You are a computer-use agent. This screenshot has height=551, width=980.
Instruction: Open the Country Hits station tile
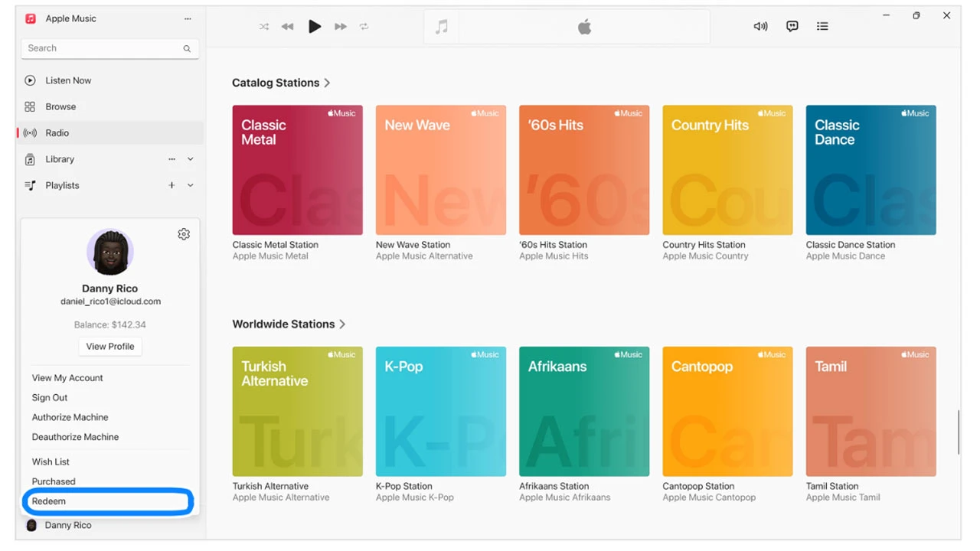727,170
